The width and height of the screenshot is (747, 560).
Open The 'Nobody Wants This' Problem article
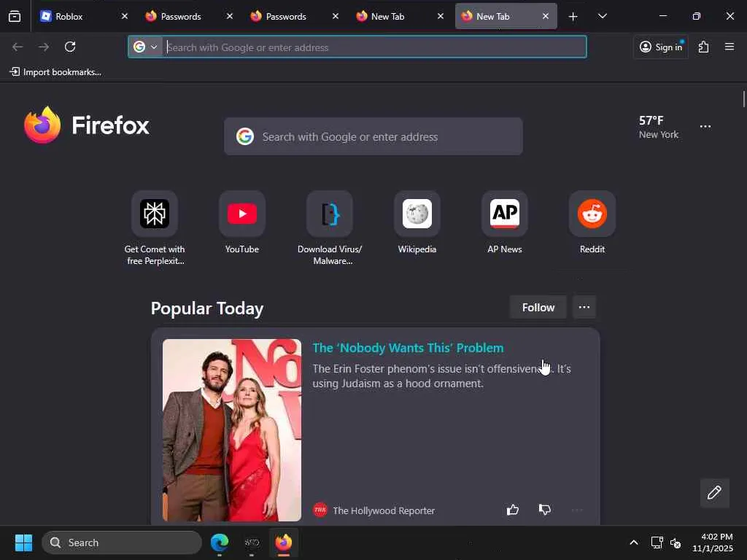[408, 348]
